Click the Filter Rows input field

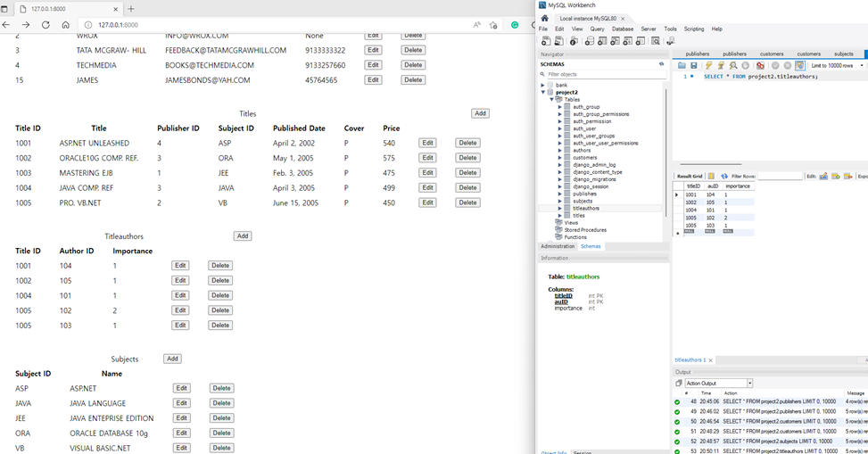click(781, 176)
